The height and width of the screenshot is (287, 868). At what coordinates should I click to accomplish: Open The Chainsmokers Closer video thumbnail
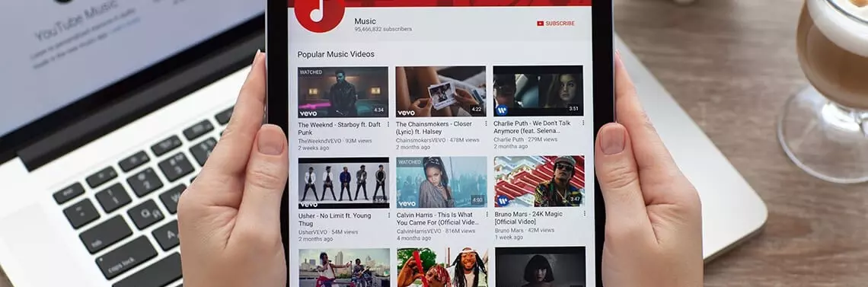[441, 92]
